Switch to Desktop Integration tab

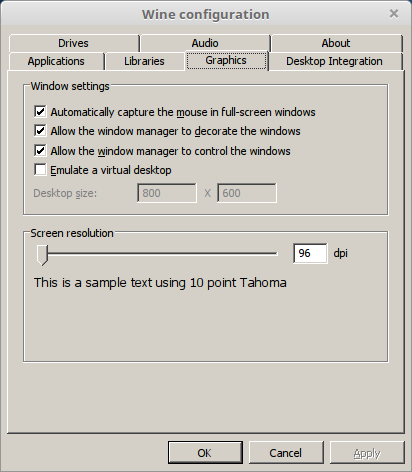point(335,61)
